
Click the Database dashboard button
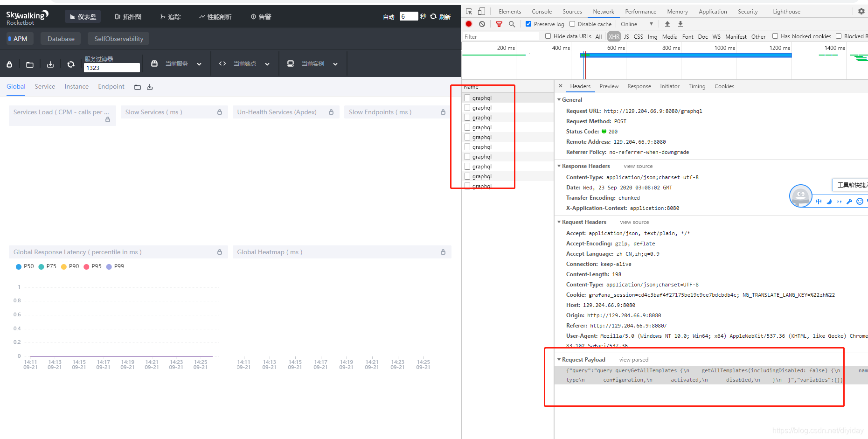point(61,39)
